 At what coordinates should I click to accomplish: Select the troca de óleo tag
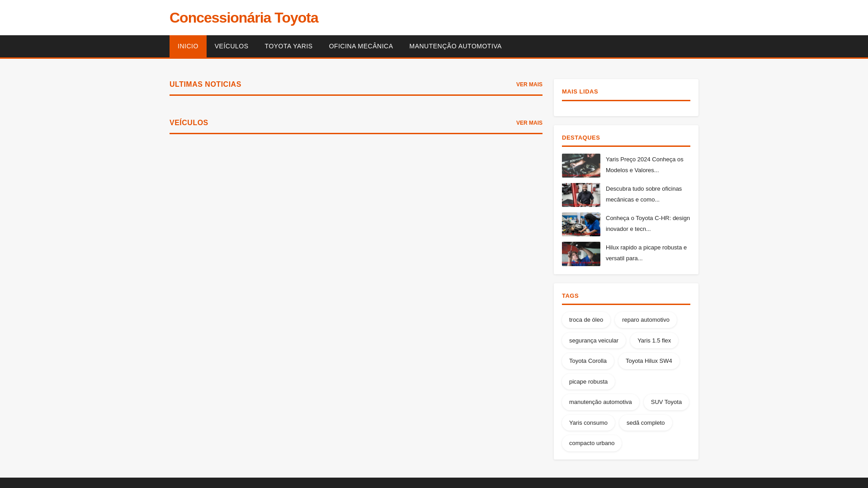pos(586,320)
